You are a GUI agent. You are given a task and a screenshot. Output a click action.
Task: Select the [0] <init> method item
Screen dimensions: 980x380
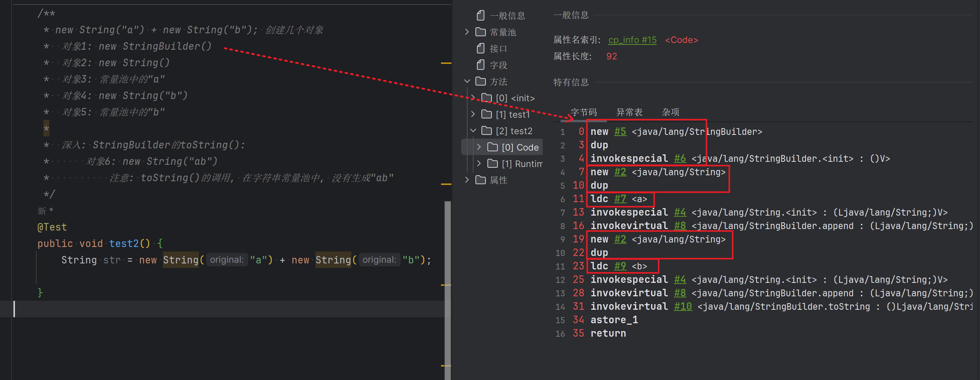pyautogui.click(x=515, y=98)
